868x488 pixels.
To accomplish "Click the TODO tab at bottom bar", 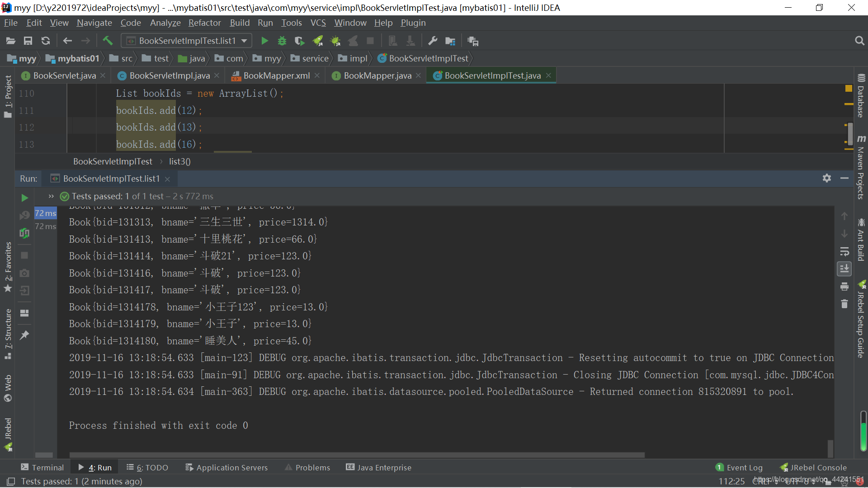I will (x=146, y=468).
